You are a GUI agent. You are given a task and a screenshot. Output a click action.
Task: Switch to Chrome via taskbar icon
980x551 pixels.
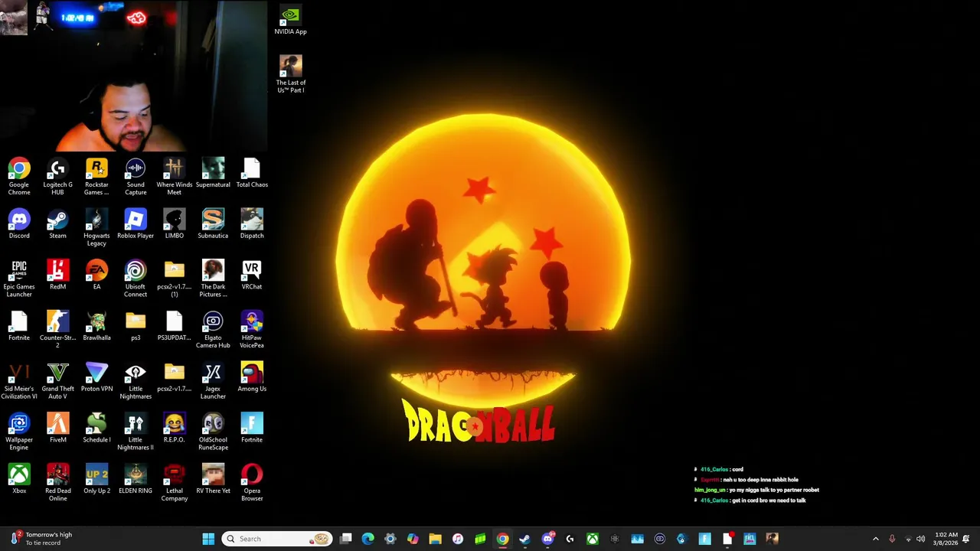coord(502,539)
